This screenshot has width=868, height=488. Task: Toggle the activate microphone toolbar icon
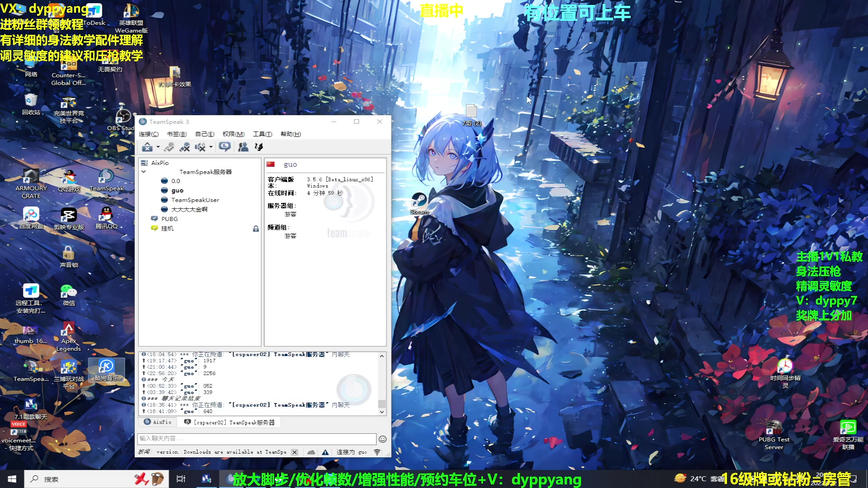pyautogui.click(x=169, y=147)
